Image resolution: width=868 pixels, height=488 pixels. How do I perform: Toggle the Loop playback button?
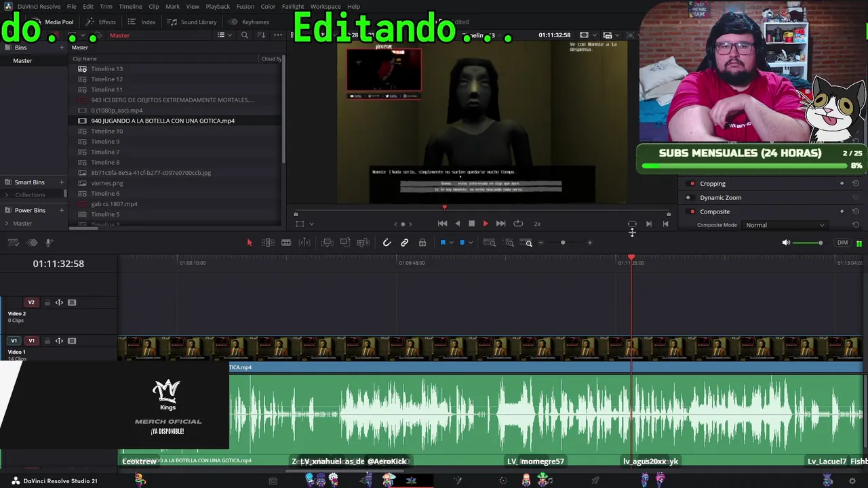pos(518,224)
